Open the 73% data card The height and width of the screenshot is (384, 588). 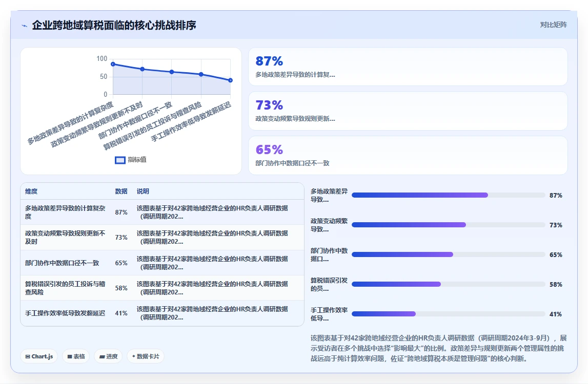click(408, 111)
